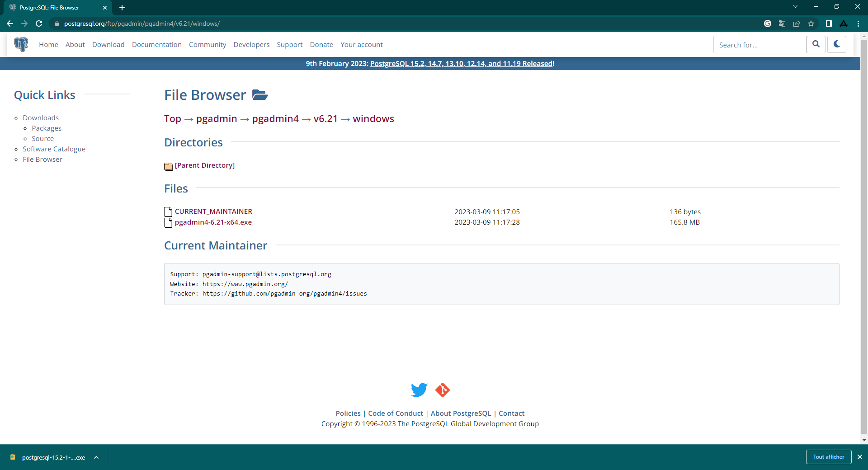Click the windows breadcrumb
The height and width of the screenshot is (470, 868).
point(373,118)
